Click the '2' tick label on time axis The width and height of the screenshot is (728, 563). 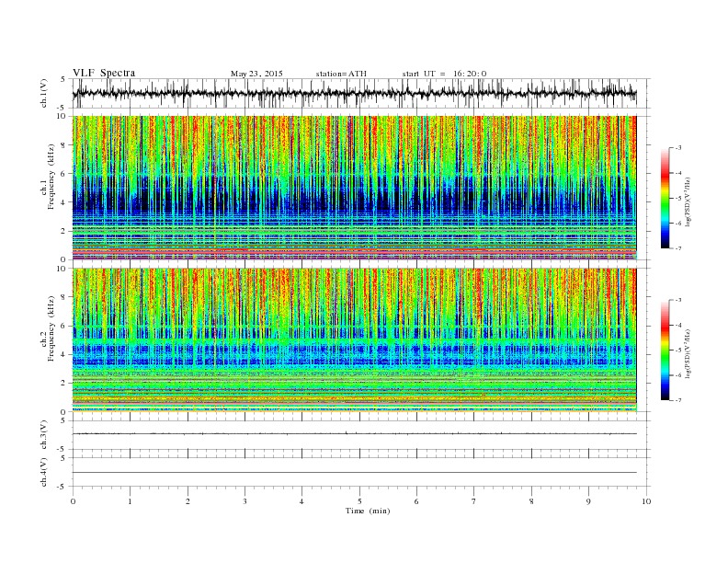(x=188, y=501)
